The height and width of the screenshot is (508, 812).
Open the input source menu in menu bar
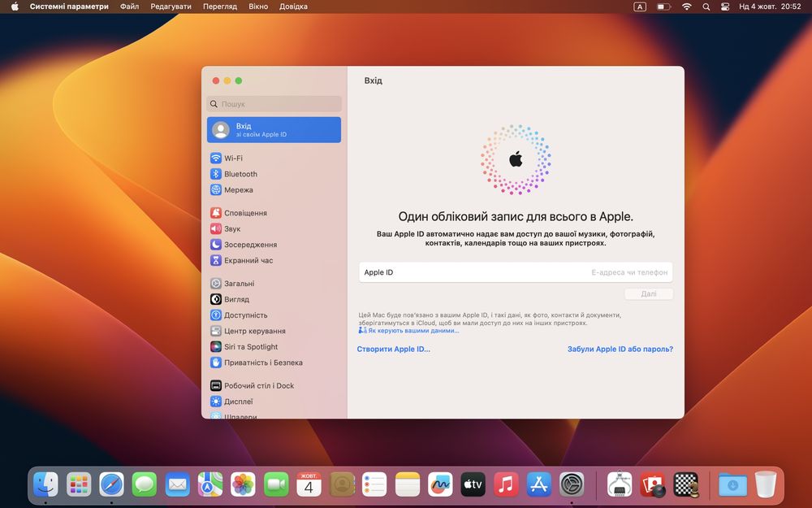(640, 7)
